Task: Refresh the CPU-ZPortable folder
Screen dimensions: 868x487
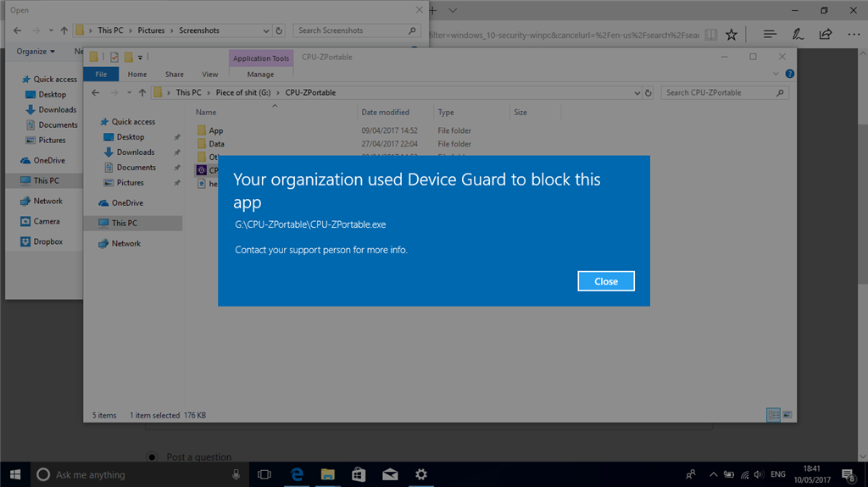Action: tap(648, 93)
